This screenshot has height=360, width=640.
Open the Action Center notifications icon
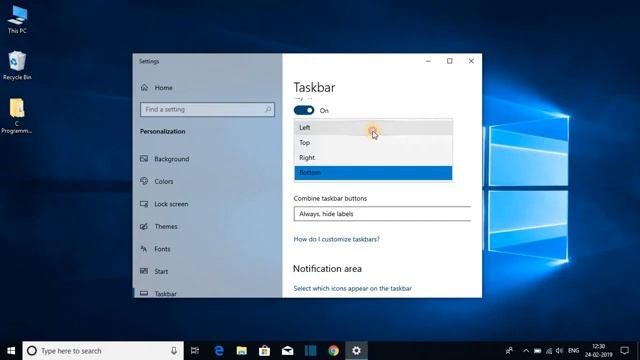[x=624, y=351]
